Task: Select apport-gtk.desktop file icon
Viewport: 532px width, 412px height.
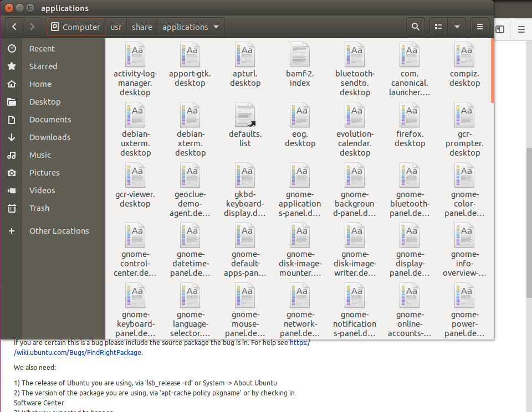Action: click(190, 54)
